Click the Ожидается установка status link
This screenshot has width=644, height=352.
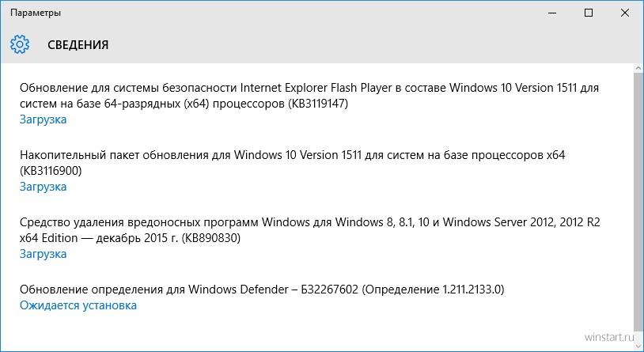tap(78, 305)
